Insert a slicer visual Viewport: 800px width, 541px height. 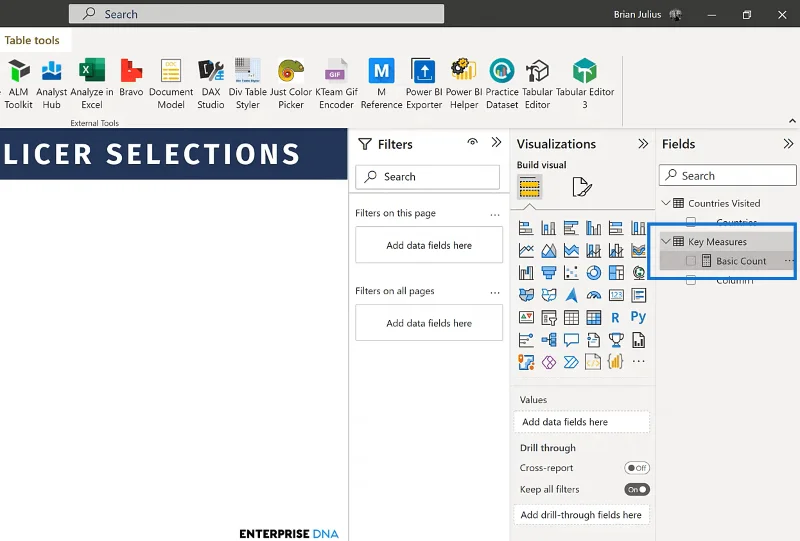(548, 317)
